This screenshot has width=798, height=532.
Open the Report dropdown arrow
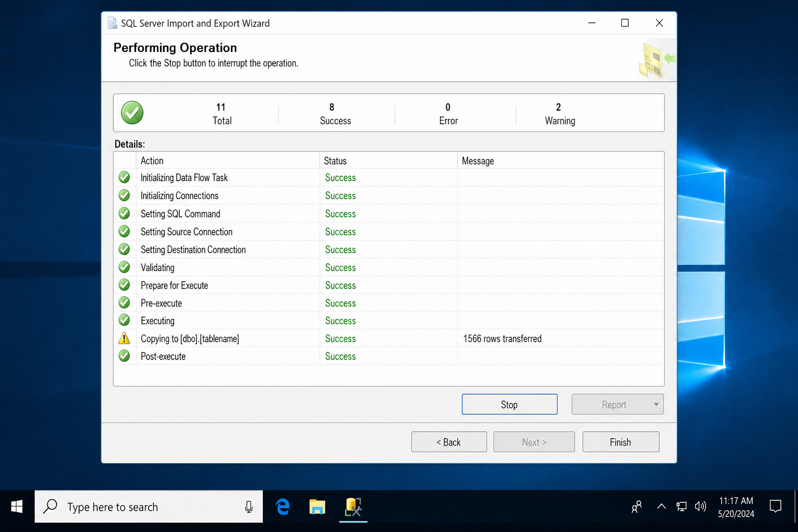tap(656, 404)
